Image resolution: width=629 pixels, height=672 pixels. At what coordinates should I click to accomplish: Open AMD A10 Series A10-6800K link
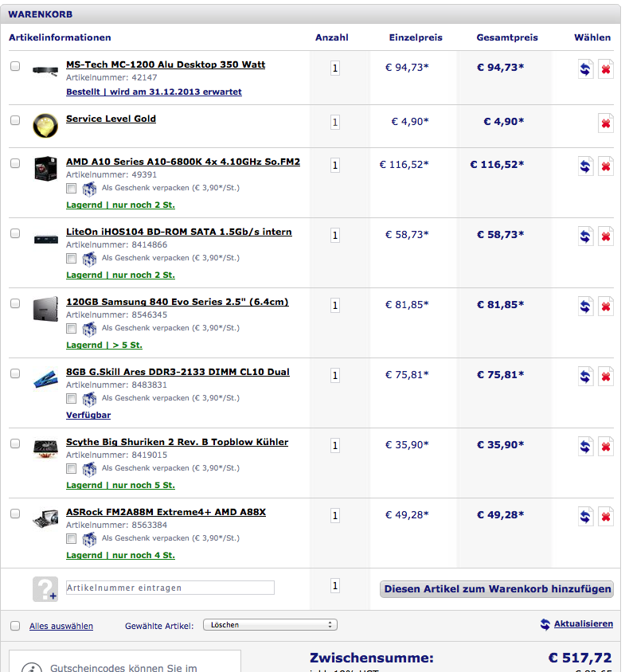[x=183, y=162]
